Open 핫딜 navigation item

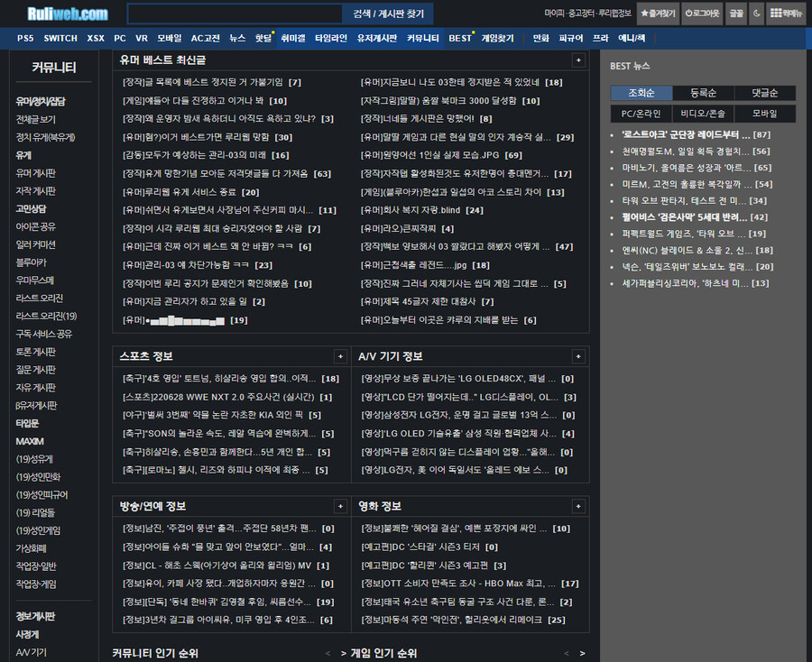point(263,38)
